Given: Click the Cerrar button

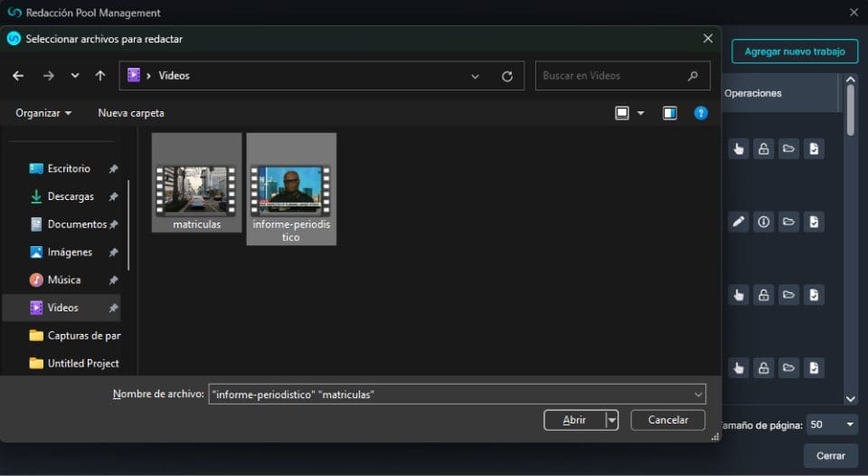Looking at the screenshot, I should tap(830, 455).
